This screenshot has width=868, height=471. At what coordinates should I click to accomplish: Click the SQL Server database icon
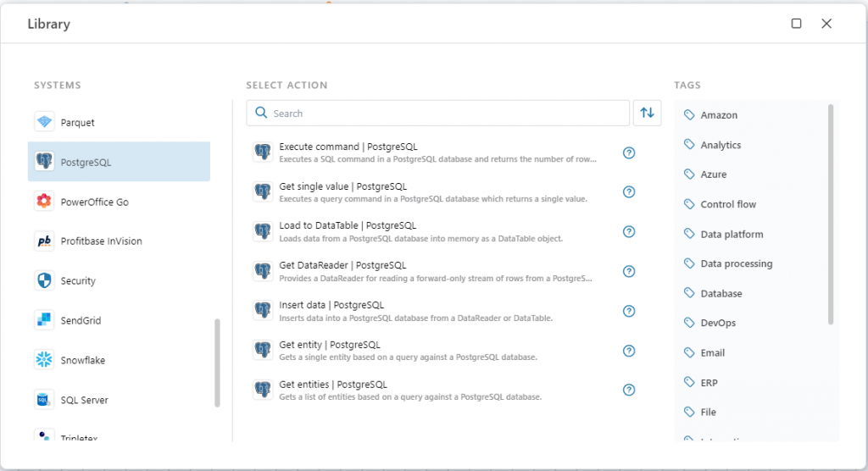point(44,400)
